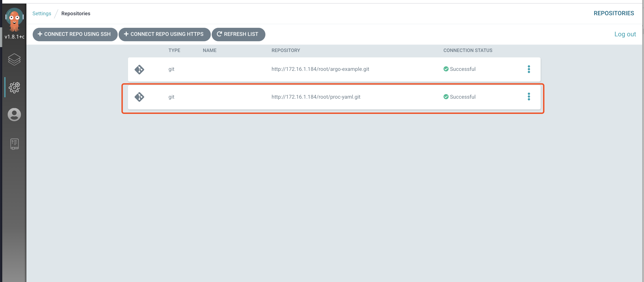
Task: Open the User Info avatar icon
Action: [14, 115]
